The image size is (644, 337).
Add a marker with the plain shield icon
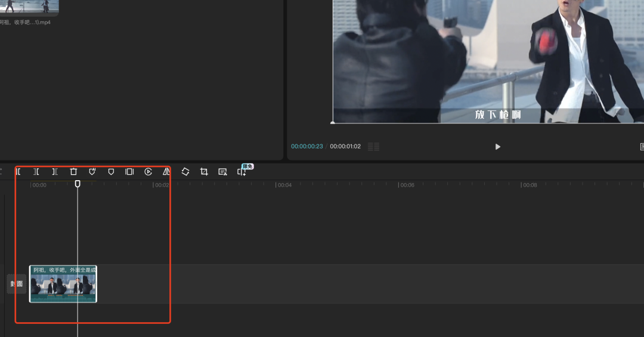click(x=111, y=172)
